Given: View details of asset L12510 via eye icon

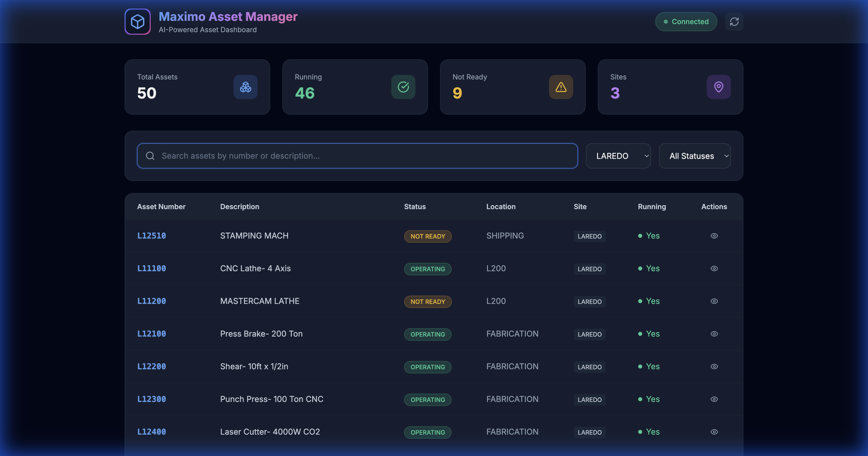Looking at the screenshot, I should [714, 236].
